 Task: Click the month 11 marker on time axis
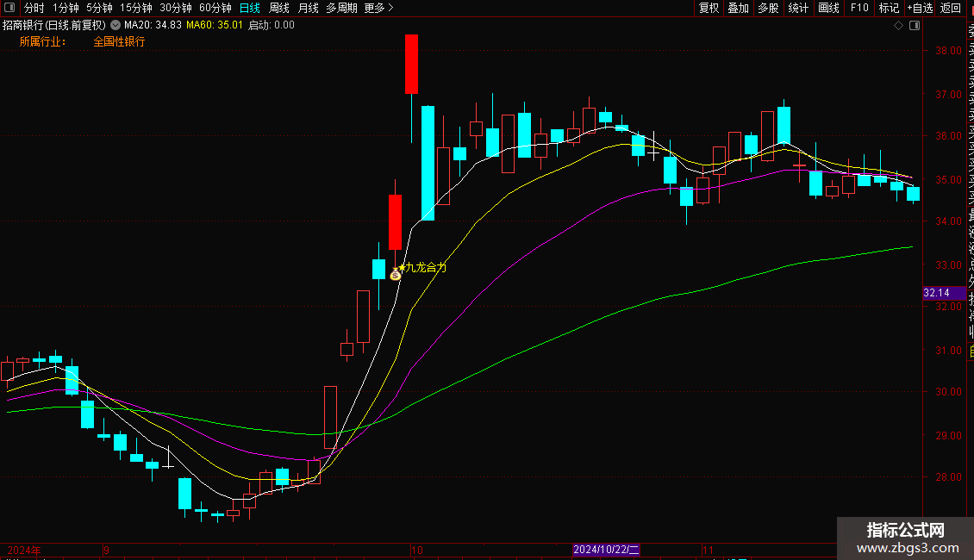click(x=709, y=550)
